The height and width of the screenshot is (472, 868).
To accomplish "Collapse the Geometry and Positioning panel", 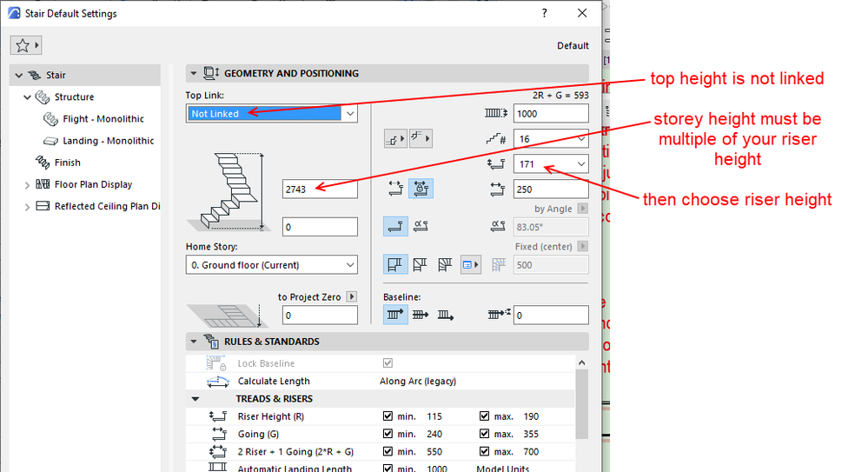I will (x=193, y=73).
